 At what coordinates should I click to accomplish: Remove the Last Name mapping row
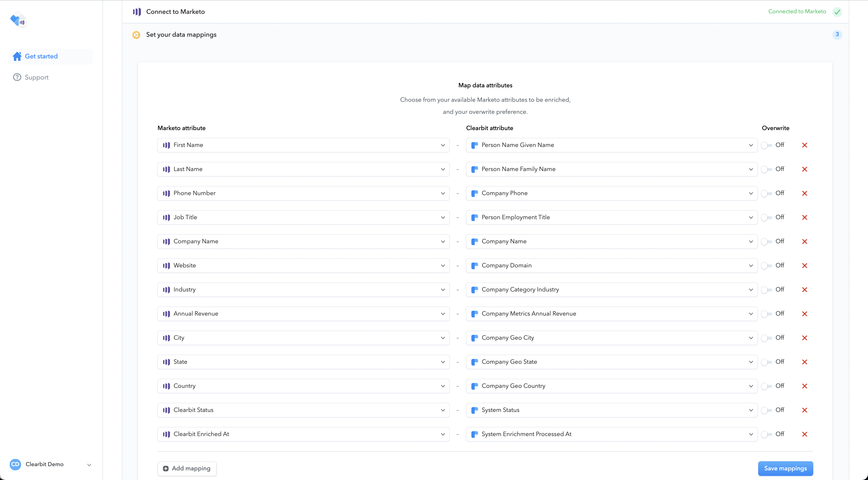tap(805, 169)
